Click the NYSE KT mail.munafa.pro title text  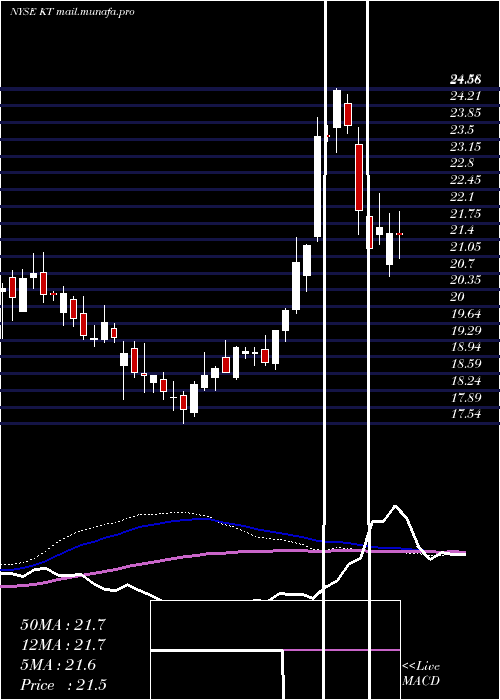72,12
